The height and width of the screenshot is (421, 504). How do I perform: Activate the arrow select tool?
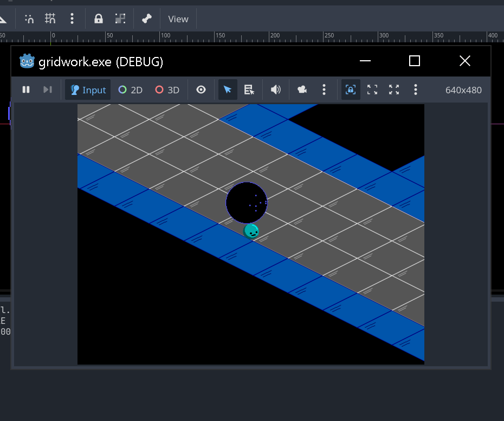228,90
